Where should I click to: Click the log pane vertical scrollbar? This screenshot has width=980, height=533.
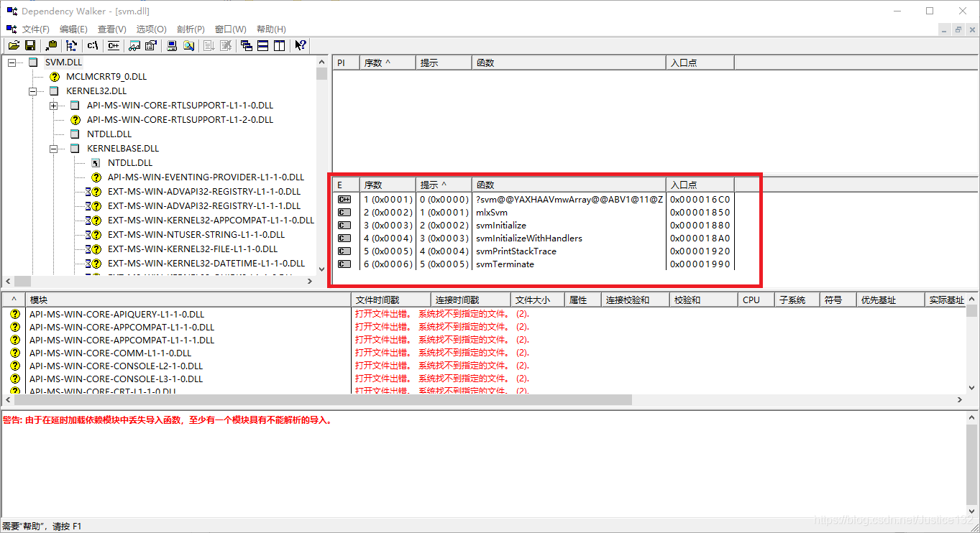pos(971,463)
